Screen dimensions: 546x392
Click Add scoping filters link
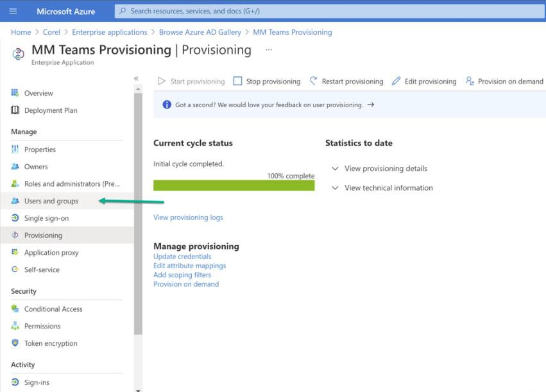point(182,275)
